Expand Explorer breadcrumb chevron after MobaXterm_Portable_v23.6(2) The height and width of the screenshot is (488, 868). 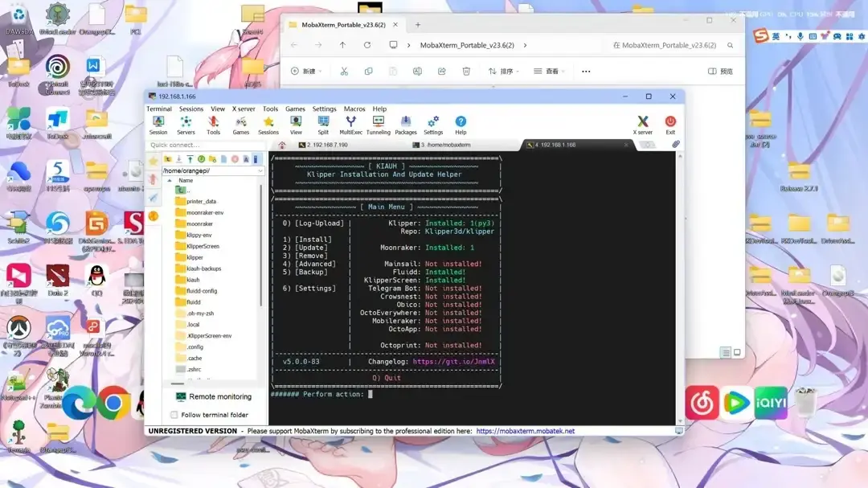coord(525,45)
